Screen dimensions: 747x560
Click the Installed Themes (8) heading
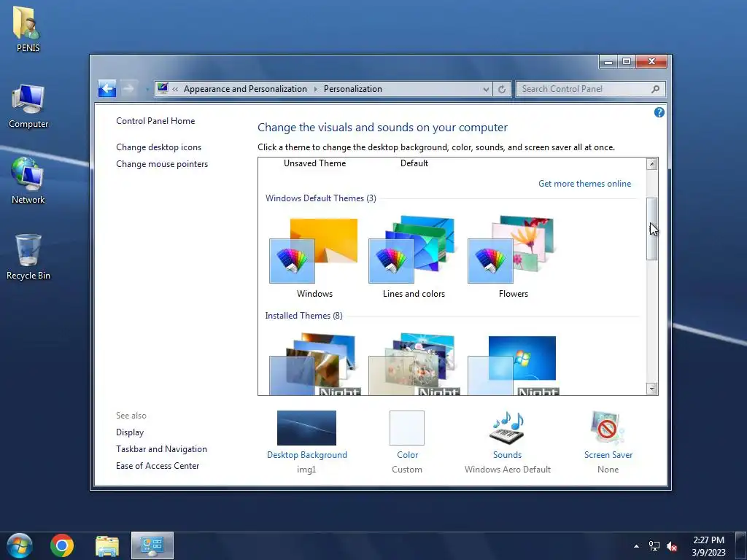(303, 316)
